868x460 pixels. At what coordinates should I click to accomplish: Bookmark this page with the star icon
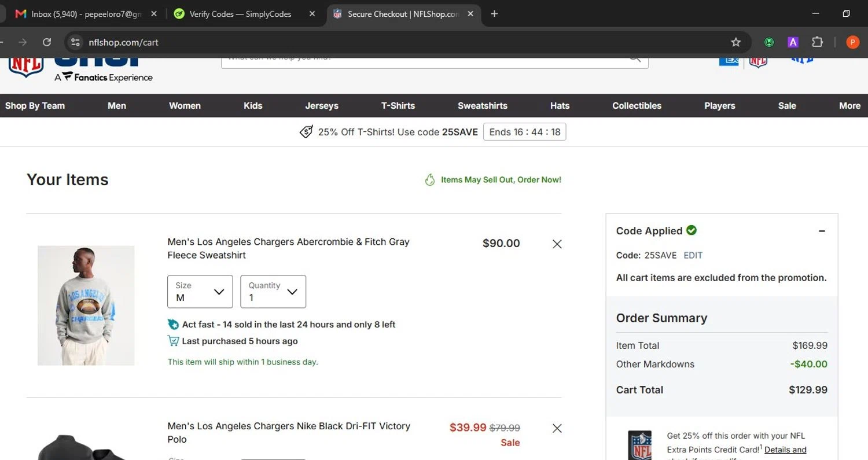(x=736, y=42)
